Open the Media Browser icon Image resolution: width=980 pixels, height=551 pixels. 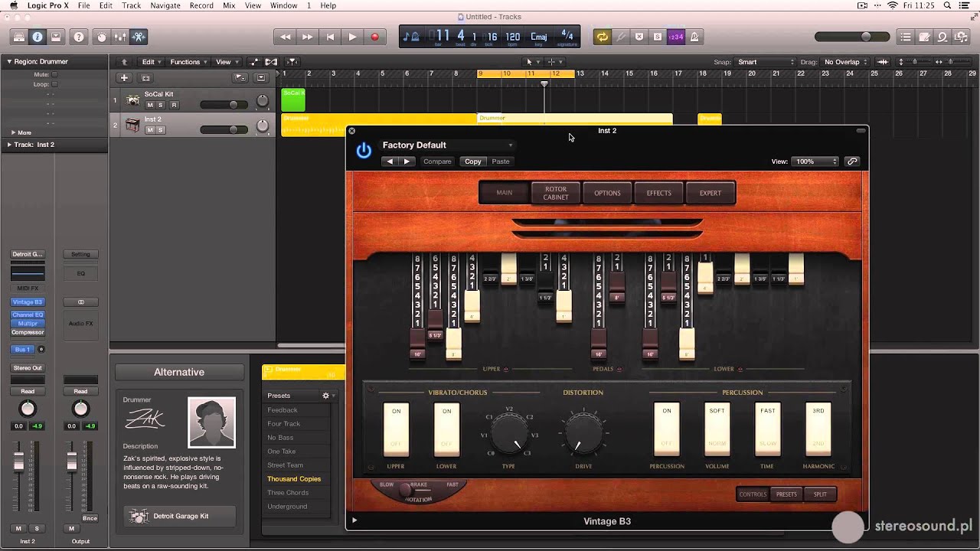coord(961,37)
